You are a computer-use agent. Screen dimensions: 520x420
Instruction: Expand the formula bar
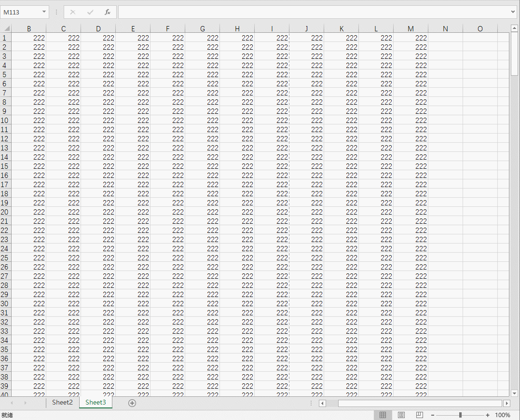coord(513,12)
